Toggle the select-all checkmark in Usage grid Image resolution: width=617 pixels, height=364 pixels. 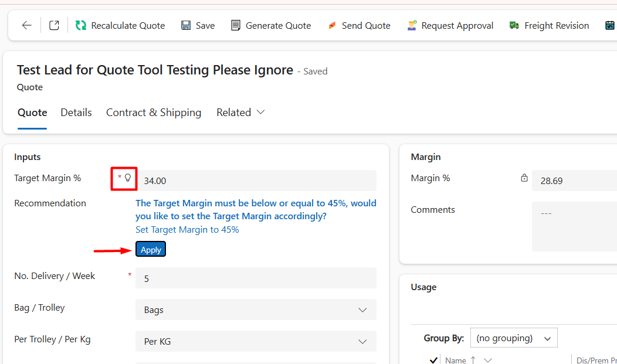point(433,360)
